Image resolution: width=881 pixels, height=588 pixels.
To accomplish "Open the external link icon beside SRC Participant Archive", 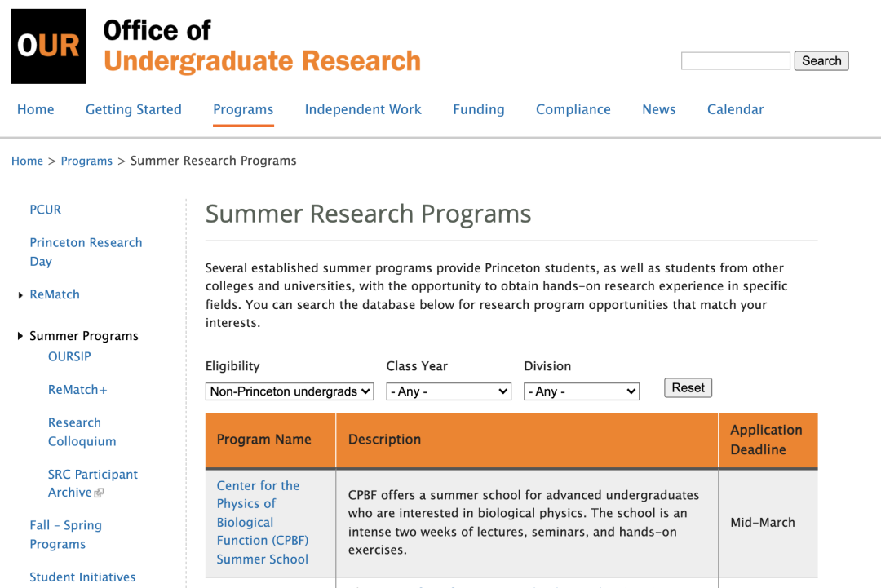I will [x=99, y=493].
